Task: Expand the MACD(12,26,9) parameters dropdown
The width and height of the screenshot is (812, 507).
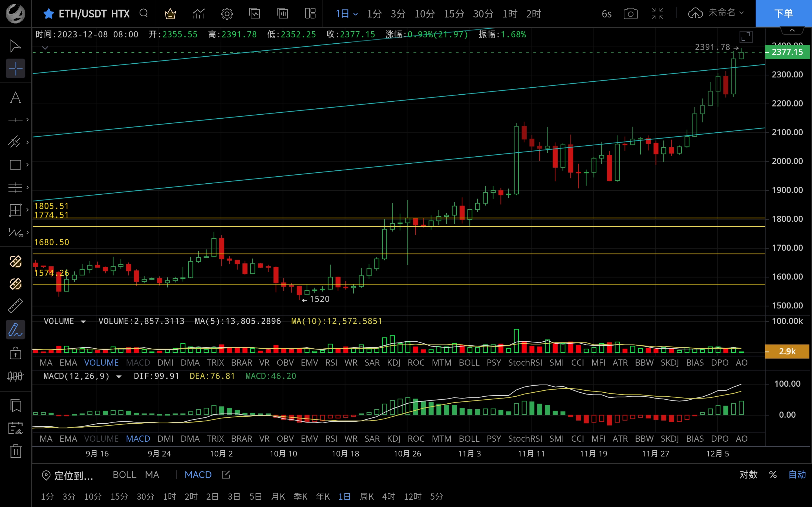Action: 119,377
